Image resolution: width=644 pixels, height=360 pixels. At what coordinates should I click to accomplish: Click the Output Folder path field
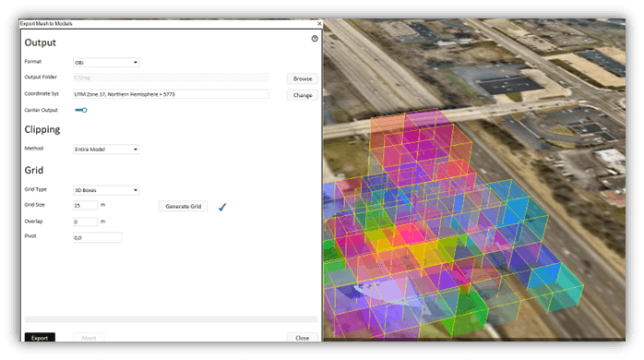pos(171,78)
